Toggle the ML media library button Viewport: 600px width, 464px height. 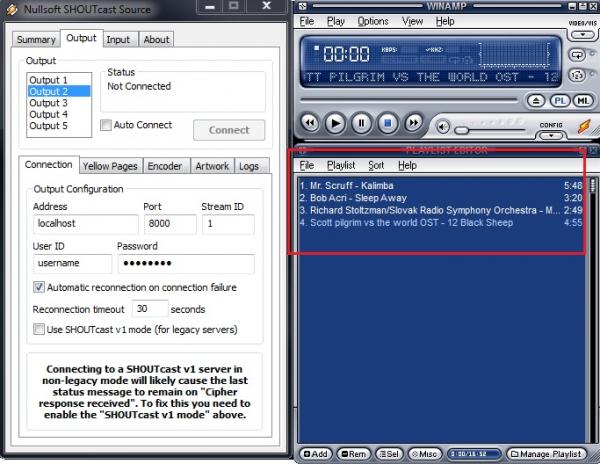pos(583,101)
